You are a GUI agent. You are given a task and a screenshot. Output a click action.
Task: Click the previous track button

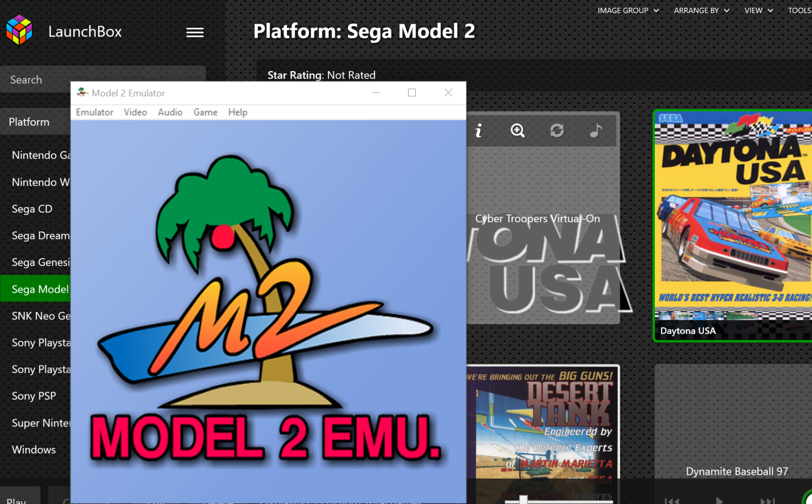[x=672, y=500]
